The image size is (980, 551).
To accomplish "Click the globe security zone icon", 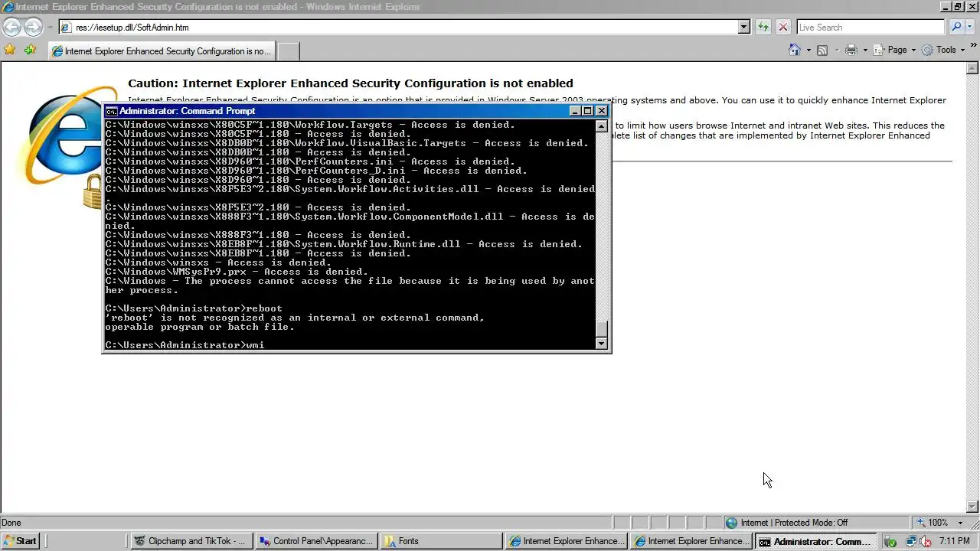I will pyautogui.click(x=731, y=523).
